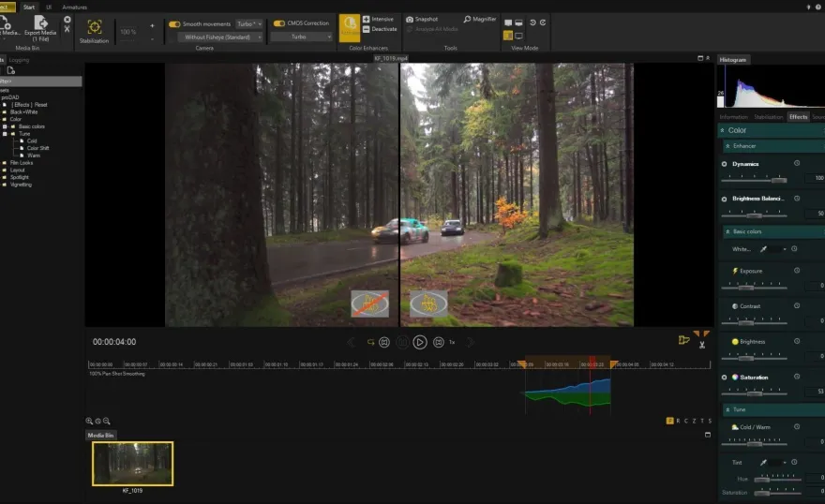Switch to the UI ribbon tab

(x=49, y=7)
